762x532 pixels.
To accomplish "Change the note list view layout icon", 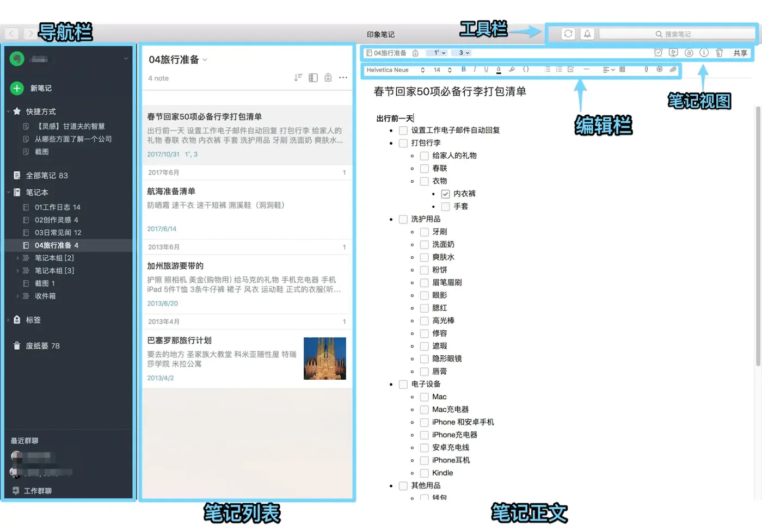I will pyautogui.click(x=313, y=78).
